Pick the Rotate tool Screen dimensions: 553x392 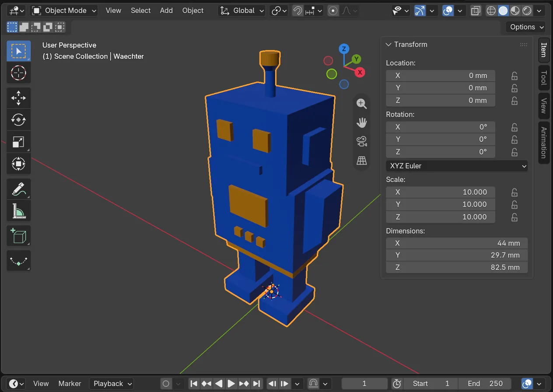coord(18,119)
